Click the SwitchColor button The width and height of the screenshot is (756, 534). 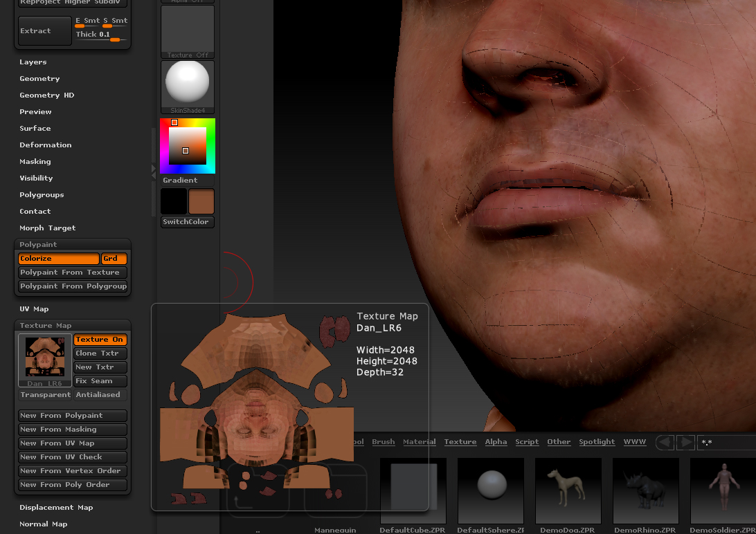click(x=188, y=222)
